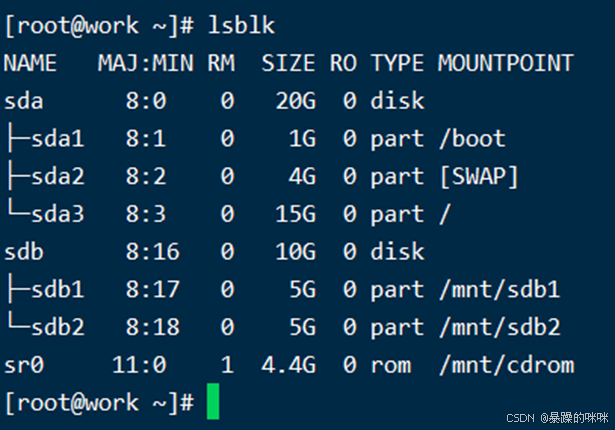Click the MOUNTPOINT column header
The height and width of the screenshot is (430, 615).
coord(505,63)
